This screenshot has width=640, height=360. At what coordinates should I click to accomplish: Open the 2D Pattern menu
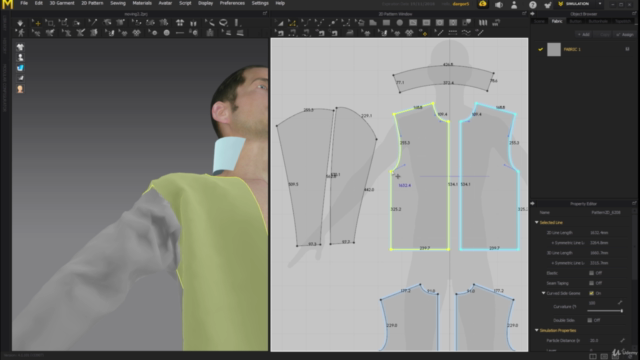pyautogui.click(x=92, y=3)
